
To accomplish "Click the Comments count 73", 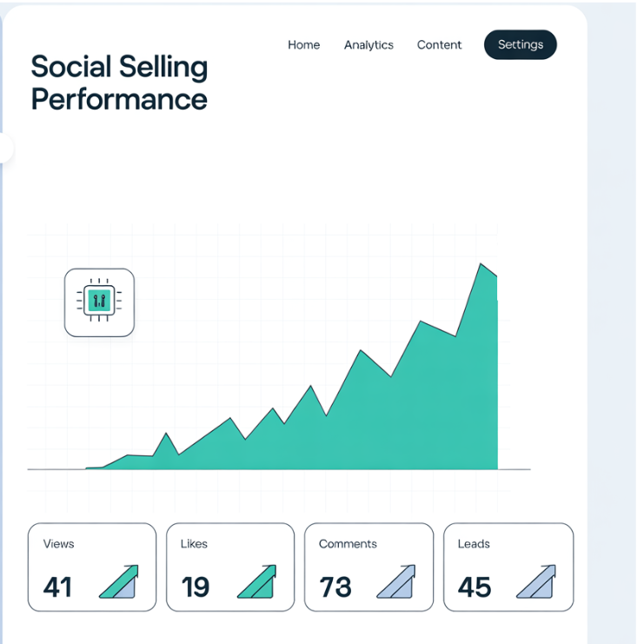I will coord(335,588).
